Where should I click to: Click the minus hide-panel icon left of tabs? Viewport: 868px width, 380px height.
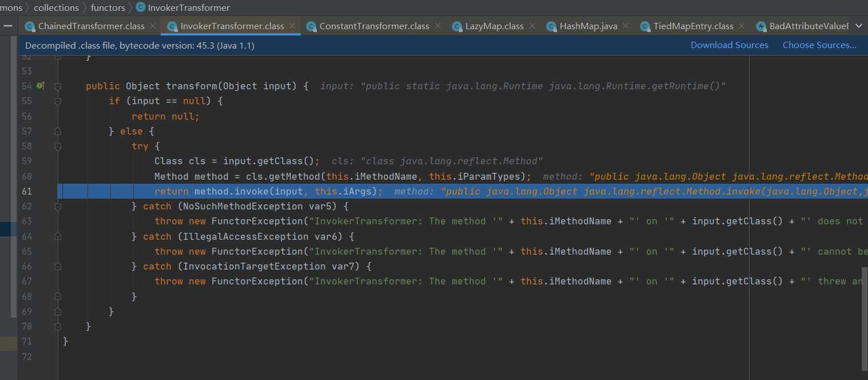[8, 26]
